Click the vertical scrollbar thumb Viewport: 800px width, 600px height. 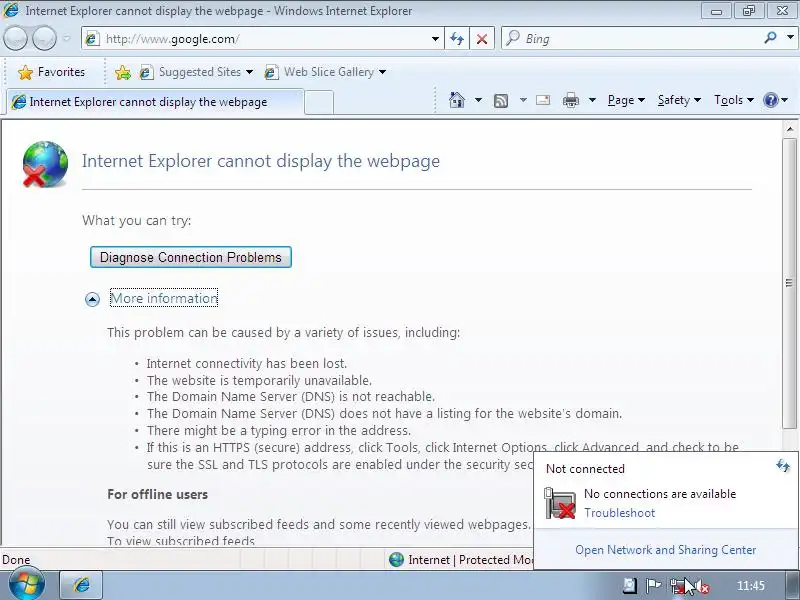(x=790, y=283)
